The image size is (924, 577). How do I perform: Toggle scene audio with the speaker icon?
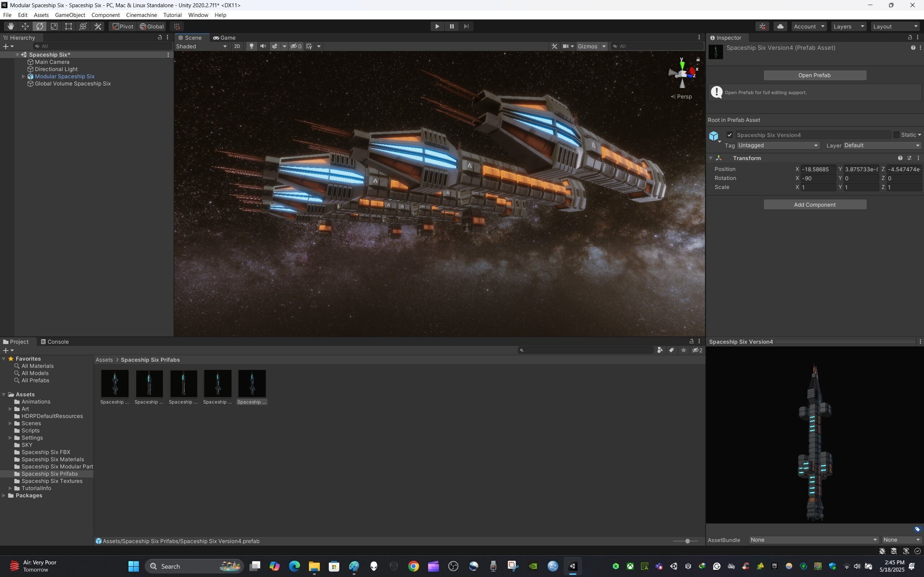point(263,46)
